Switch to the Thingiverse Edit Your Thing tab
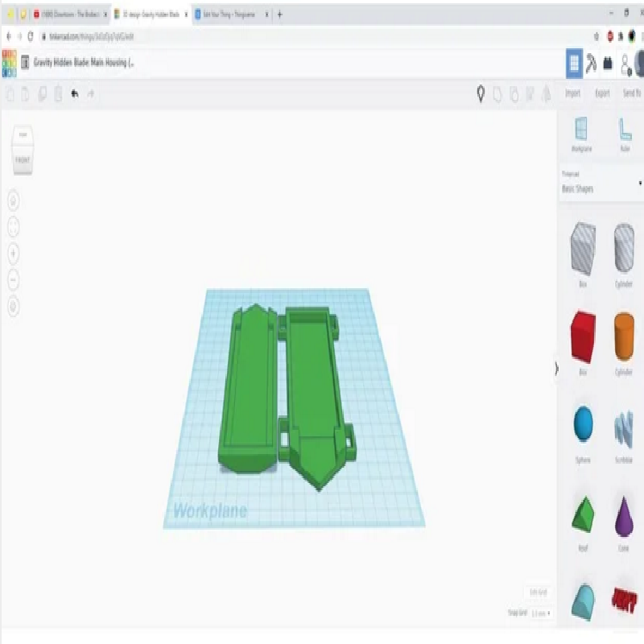This screenshot has width=644, height=644. 229,14
